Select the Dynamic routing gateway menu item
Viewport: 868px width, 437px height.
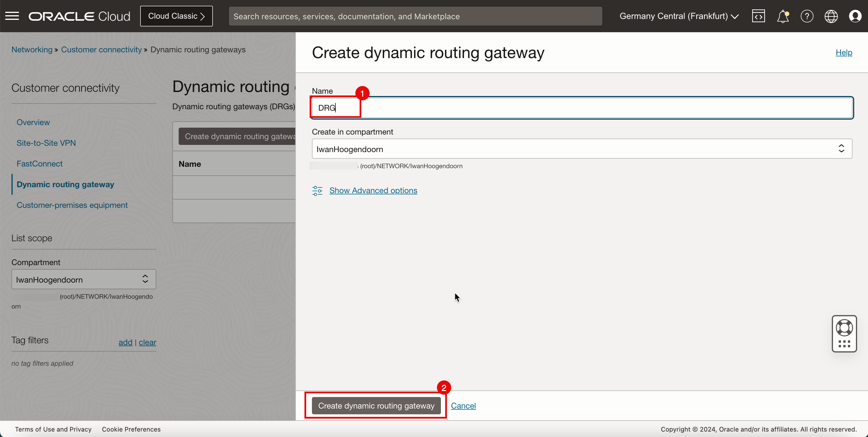(65, 185)
